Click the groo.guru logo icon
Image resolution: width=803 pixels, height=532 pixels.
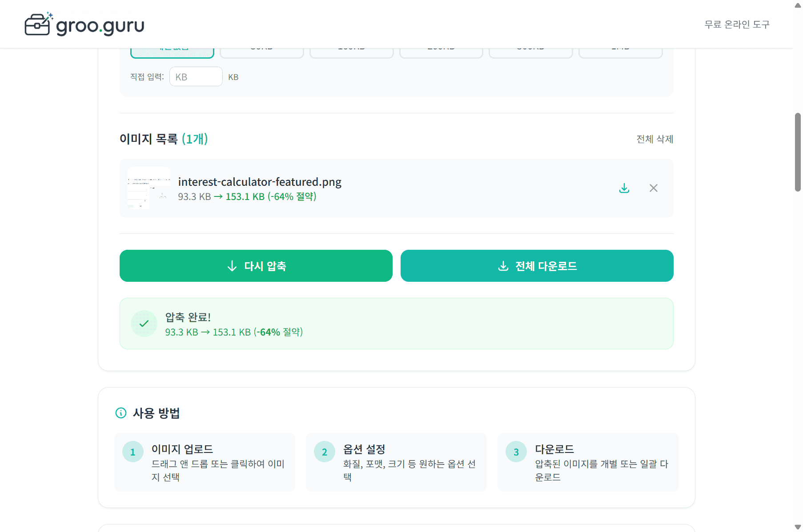pos(38,24)
